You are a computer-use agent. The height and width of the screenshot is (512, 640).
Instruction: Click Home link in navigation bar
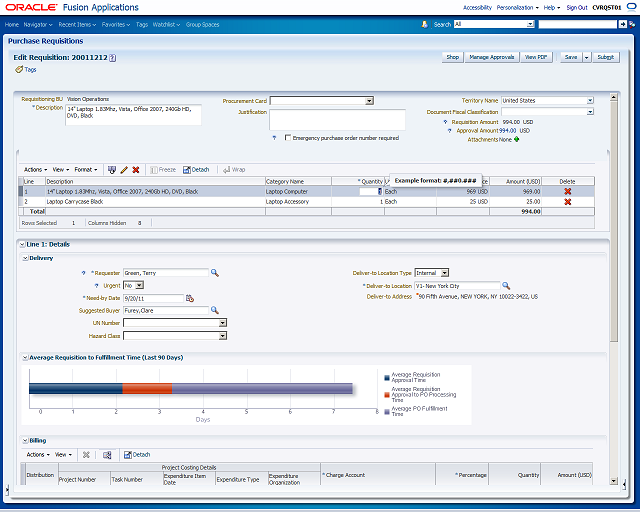click(12, 25)
